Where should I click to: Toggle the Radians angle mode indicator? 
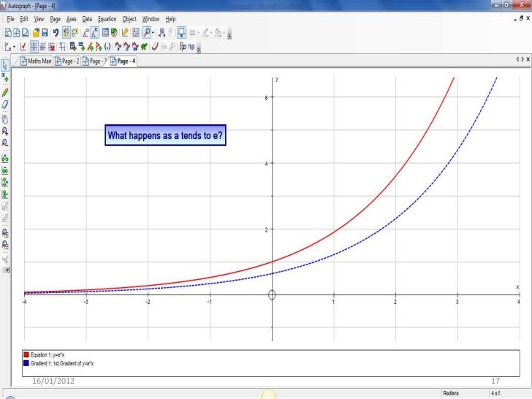click(x=451, y=393)
